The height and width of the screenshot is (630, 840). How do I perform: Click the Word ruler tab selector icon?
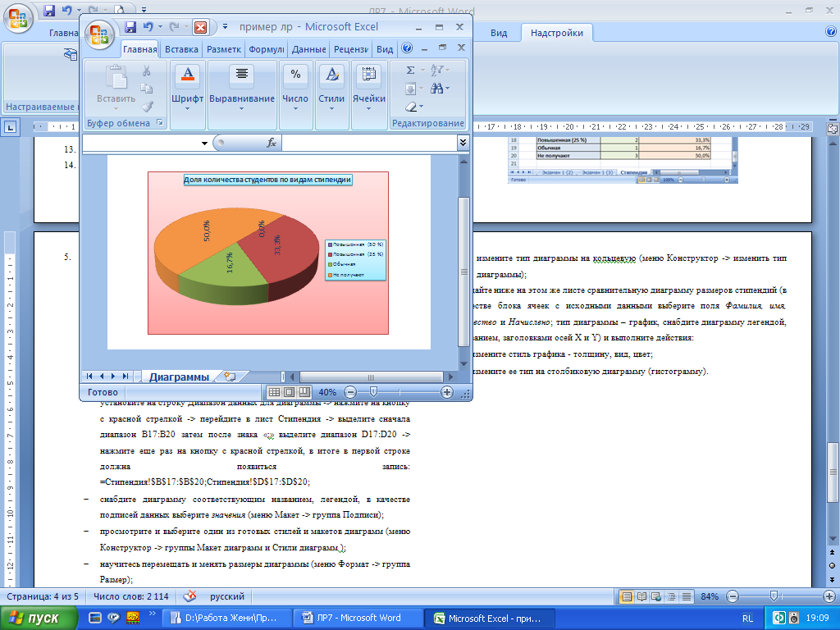[10, 127]
